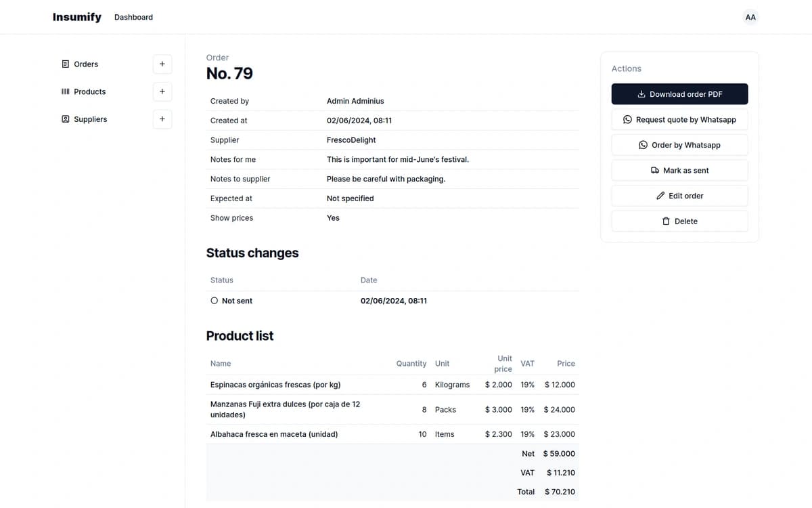Image resolution: width=812 pixels, height=508 pixels.
Task: Send Order by Whatsapp
Action: (x=680, y=145)
